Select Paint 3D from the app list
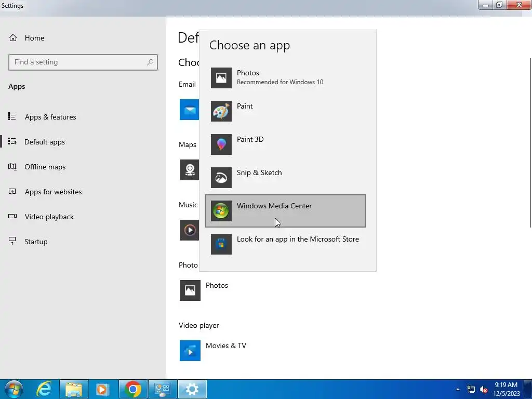The height and width of the screenshot is (399, 532). coord(285,144)
